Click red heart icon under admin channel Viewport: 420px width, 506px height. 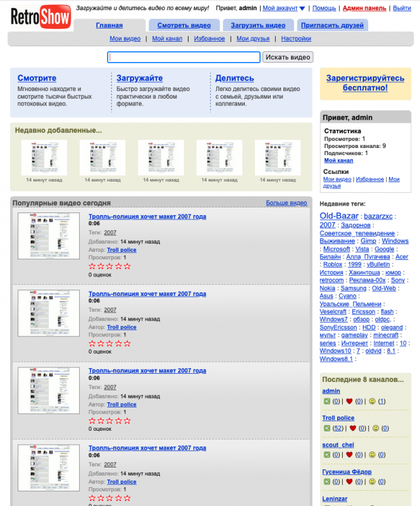[349, 401]
